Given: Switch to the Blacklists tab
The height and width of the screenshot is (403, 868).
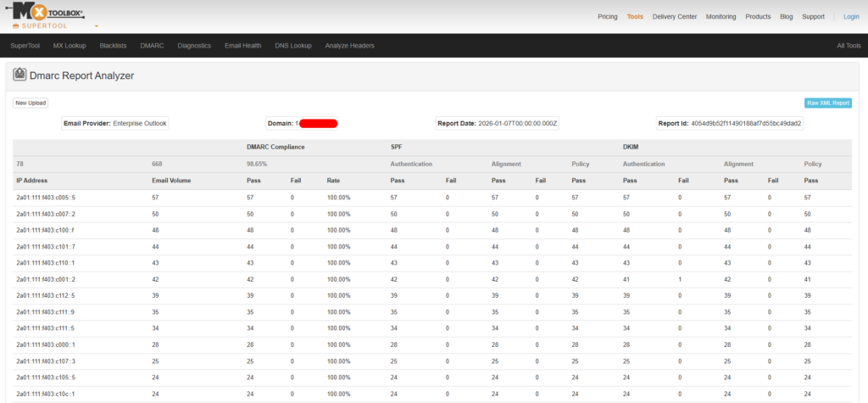Looking at the screenshot, I should [113, 46].
